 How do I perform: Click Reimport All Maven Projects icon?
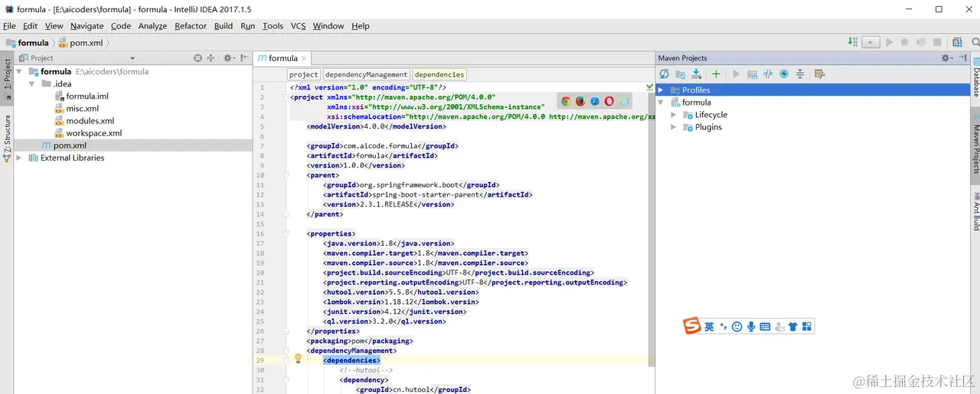(664, 74)
